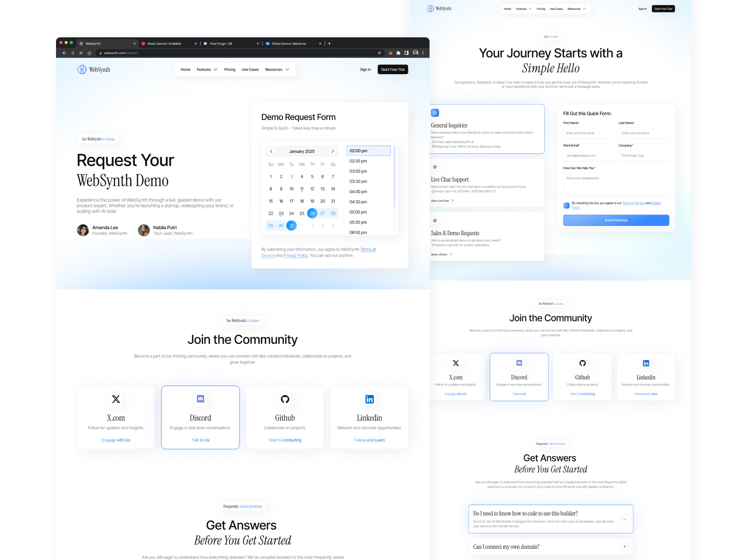Click the time slot list scrollbar
This screenshot has width=747, height=560.
395,176
